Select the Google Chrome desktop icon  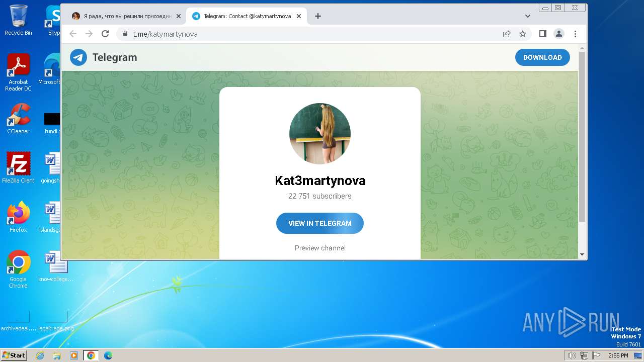pos(18,269)
